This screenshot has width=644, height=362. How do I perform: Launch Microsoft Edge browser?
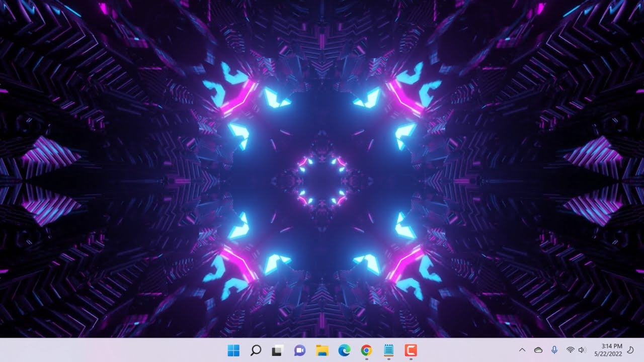click(344, 350)
